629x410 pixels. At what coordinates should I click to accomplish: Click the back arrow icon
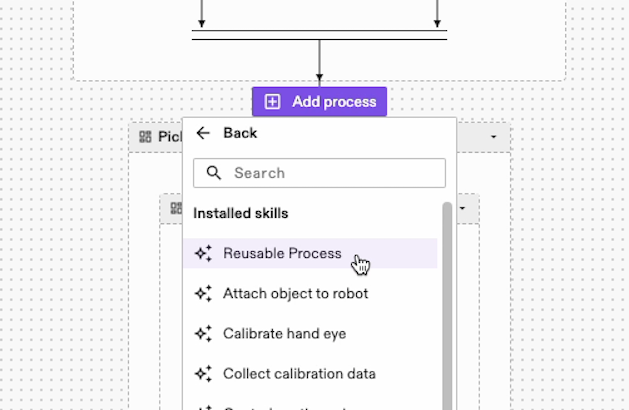(x=203, y=133)
